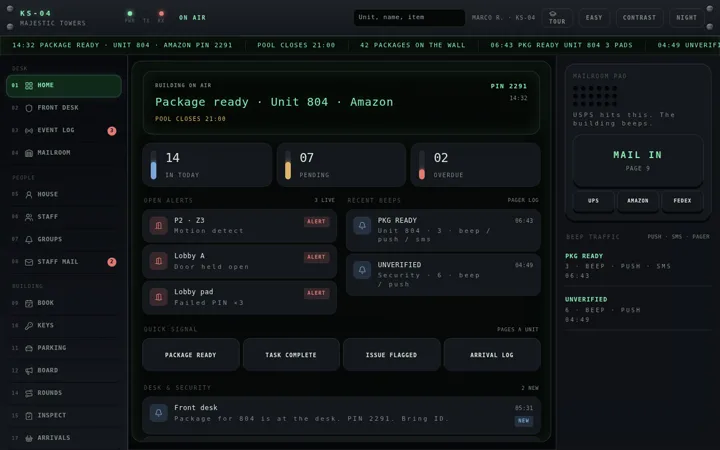720x450 pixels.
Task: Open Event Log menu item
Action: (64, 130)
